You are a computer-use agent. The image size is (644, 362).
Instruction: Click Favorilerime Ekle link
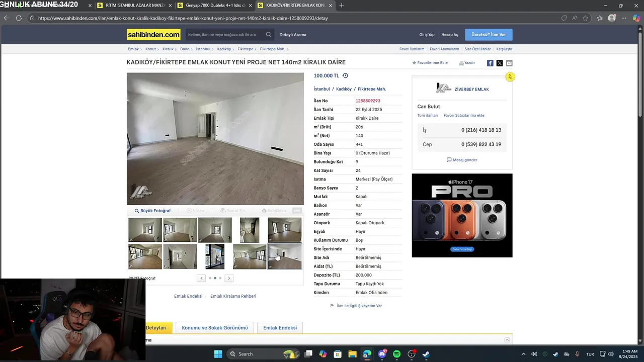click(x=430, y=63)
